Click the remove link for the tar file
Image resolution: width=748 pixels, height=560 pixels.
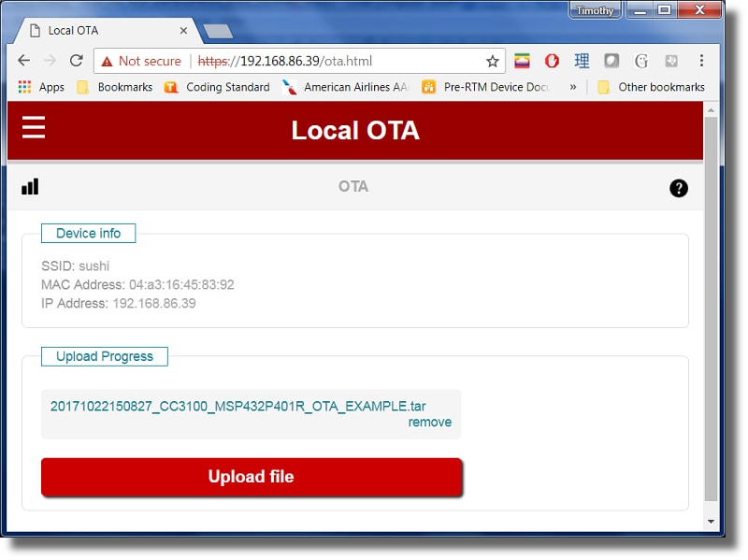pos(430,423)
